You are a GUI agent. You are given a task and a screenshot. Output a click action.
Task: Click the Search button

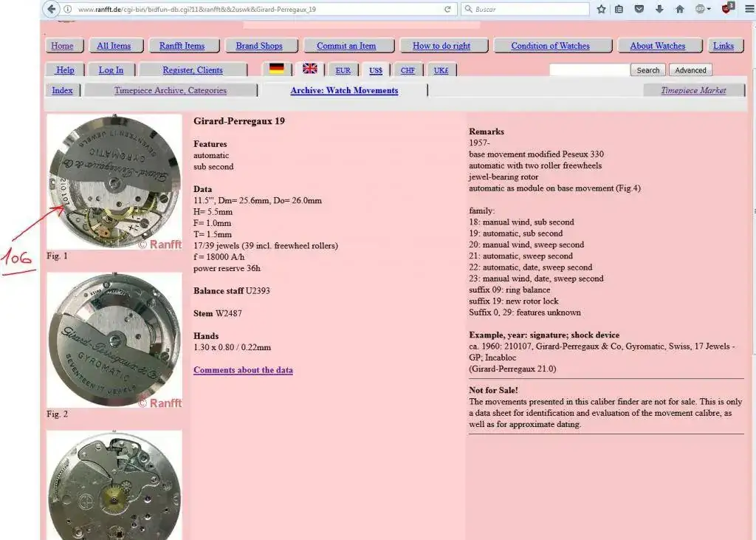648,70
